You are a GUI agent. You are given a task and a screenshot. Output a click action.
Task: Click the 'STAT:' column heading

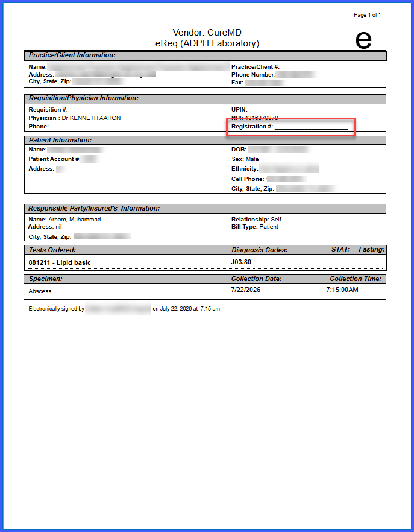pos(340,249)
